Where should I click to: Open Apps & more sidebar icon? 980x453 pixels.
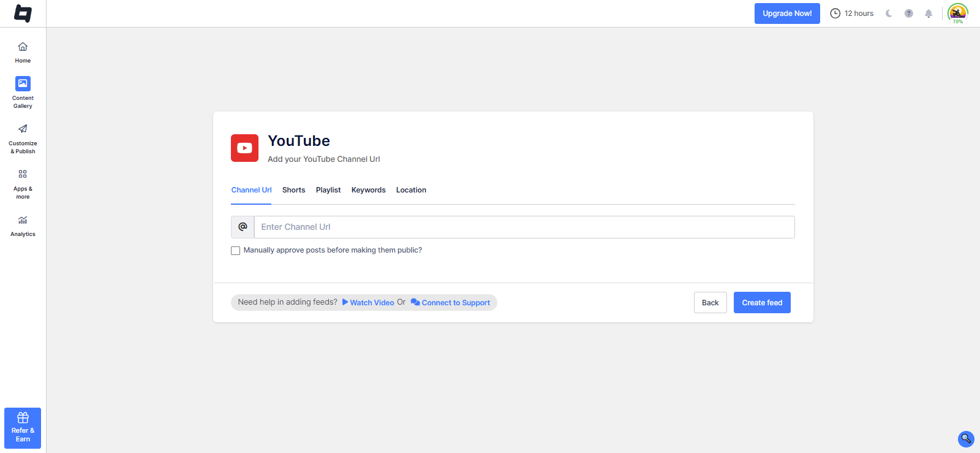click(23, 174)
